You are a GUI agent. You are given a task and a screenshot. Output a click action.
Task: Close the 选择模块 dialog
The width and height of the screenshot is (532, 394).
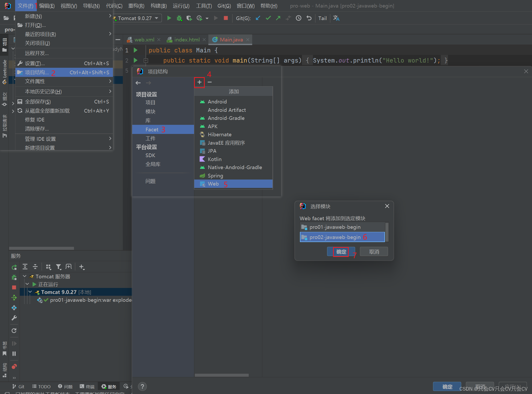(x=387, y=206)
